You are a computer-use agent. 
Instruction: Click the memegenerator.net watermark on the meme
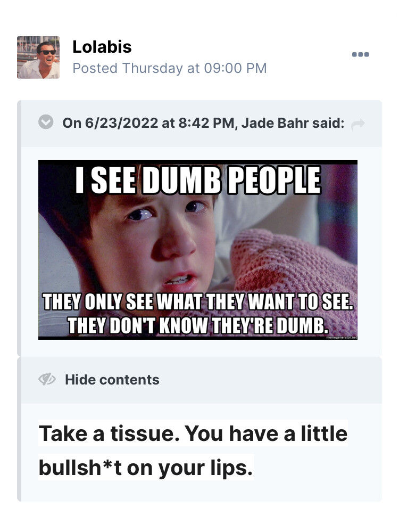click(x=342, y=338)
